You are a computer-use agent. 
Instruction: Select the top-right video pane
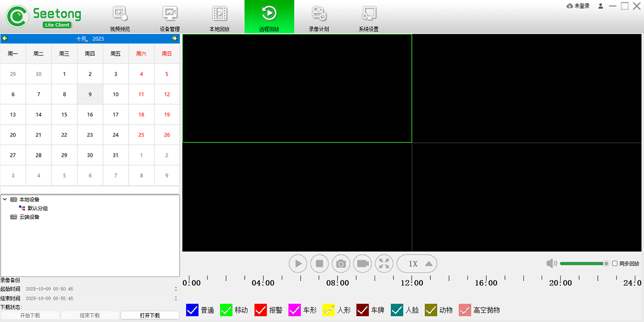[528, 89]
